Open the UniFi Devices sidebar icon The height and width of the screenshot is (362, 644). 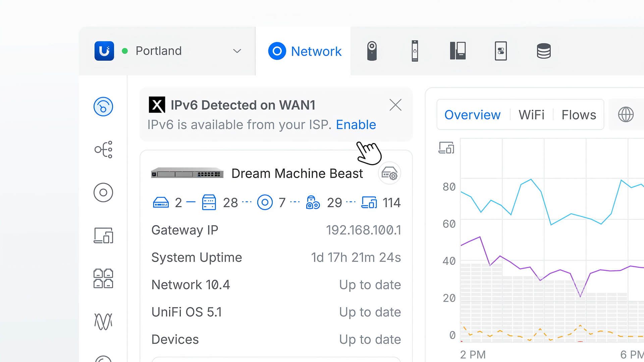pos(103,192)
